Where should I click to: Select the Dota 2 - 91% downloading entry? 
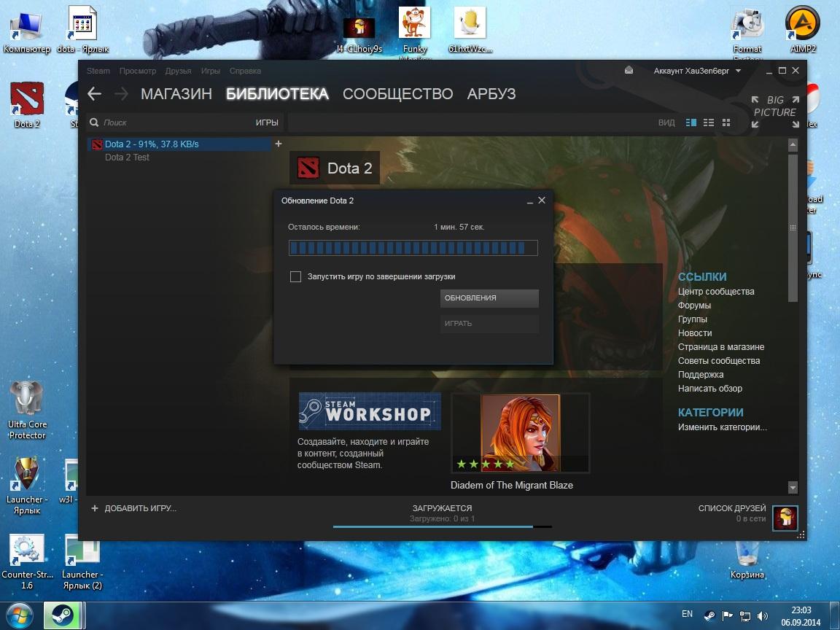coord(179,144)
